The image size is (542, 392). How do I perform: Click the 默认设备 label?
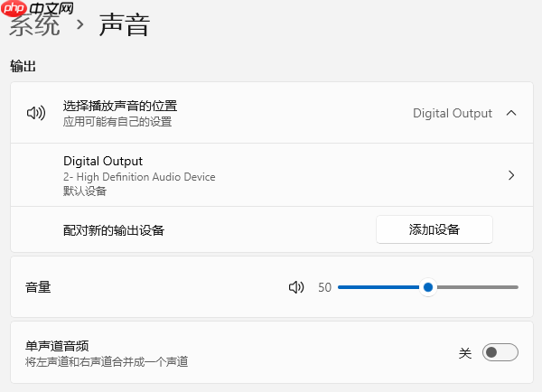[x=85, y=191]
